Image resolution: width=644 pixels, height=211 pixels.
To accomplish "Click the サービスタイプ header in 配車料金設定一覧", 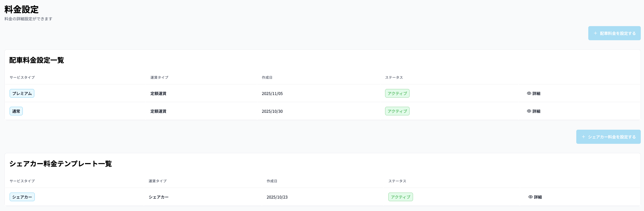I will (x=22, y=77).
